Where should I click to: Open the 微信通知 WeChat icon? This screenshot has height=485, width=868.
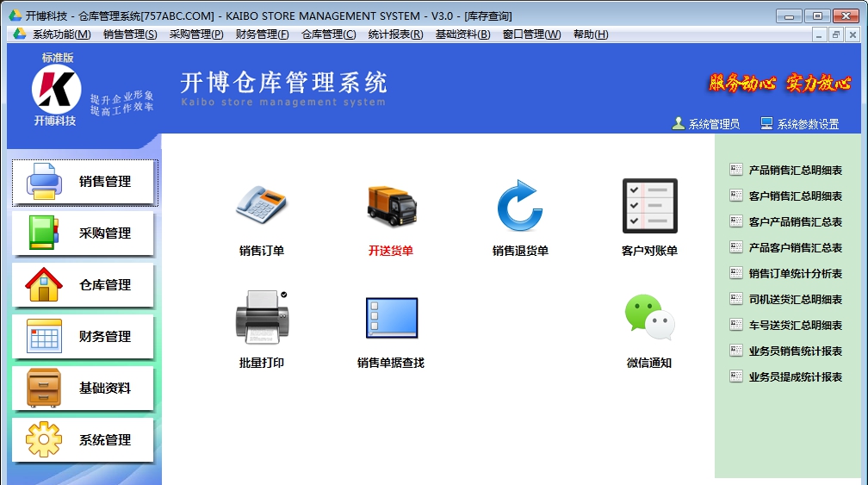coord(650,317)
